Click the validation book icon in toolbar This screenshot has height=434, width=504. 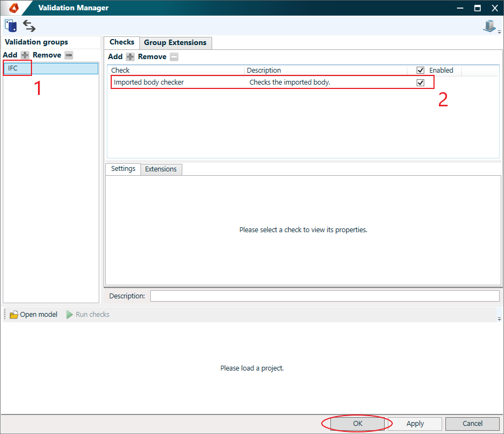(x=11, y=25)
